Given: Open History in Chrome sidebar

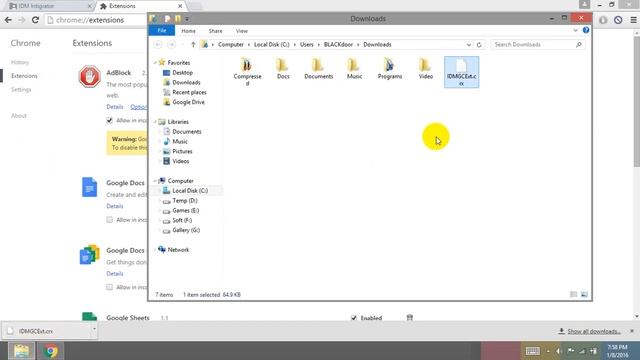Looking at the screenshot, I should pyautogui.click(x=20, y=62).
